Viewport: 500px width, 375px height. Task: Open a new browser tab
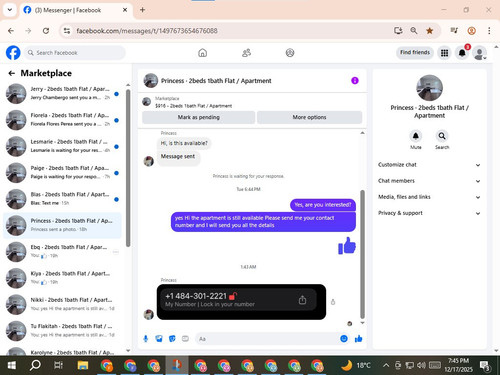(142, 10)
